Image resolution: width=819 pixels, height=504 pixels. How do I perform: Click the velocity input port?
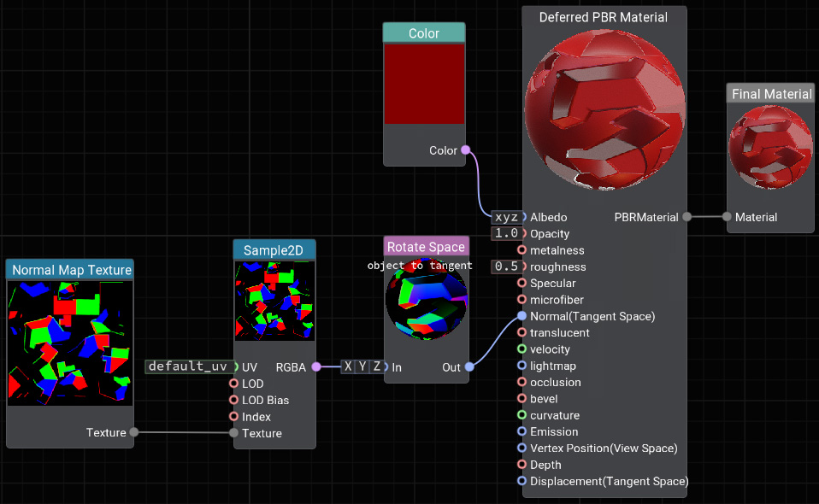point(521,349)
